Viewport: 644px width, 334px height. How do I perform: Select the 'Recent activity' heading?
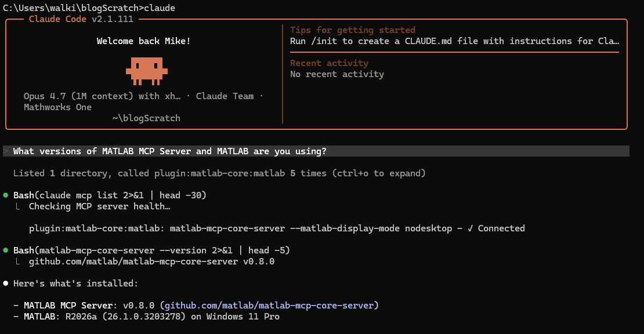(329, 63)
